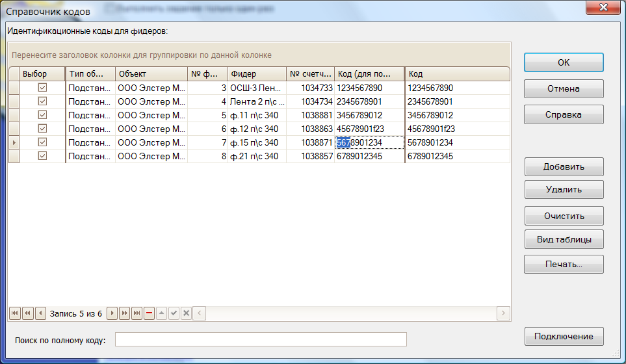Go to first record in navigator

pos(15,313)
